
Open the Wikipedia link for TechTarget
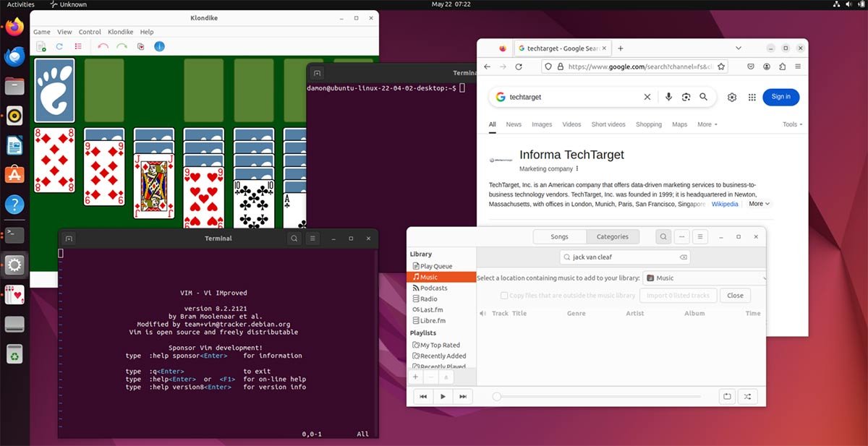[725, 204]
